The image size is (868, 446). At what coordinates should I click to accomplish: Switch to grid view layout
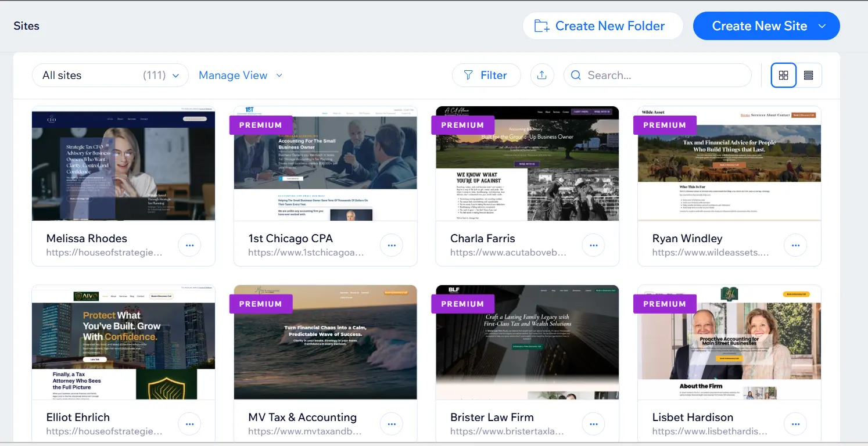(x=783, y=75)
